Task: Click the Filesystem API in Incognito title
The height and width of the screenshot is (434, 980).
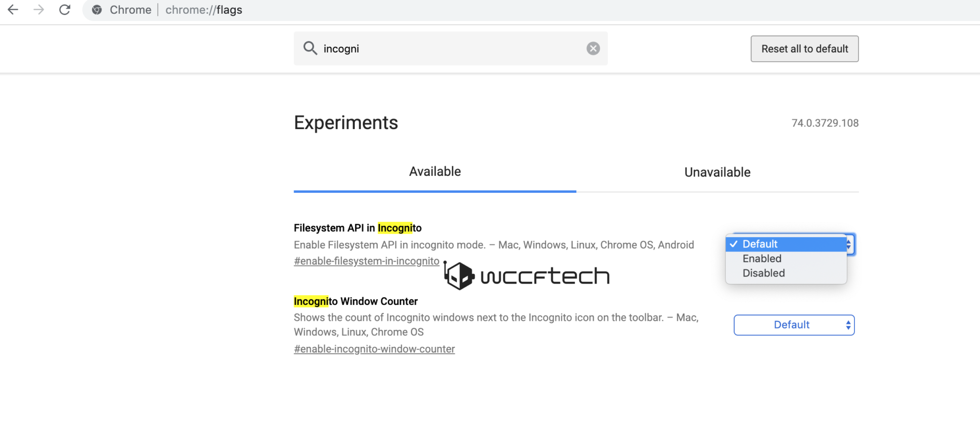Action: pos(358,228)
